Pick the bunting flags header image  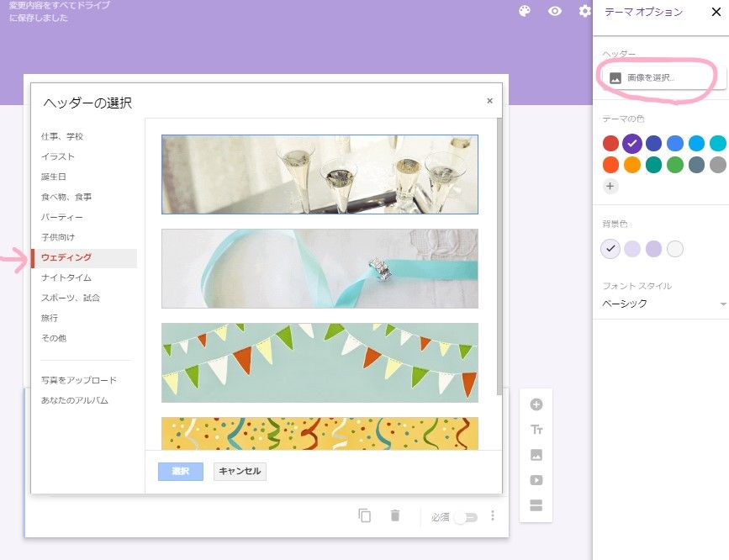pyautogui.click(x=320, y=362)
